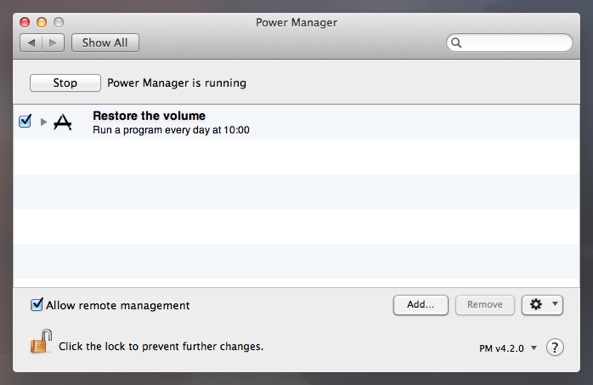Go forward with the right arrow button
This screenshot has width=593, height=385.
[53, 43]
